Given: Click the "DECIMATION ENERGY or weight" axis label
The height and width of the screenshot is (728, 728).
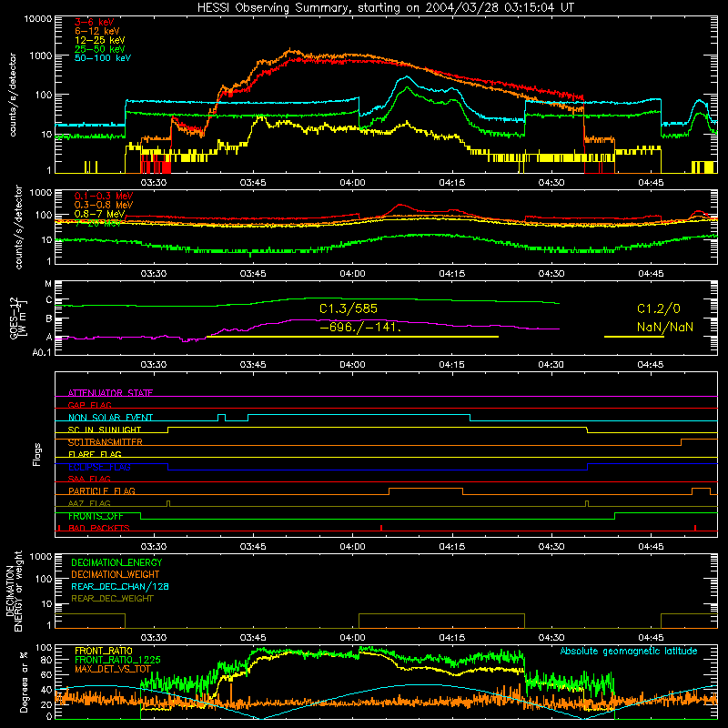Looking at the screenshot, I should (x=14, y=591).
